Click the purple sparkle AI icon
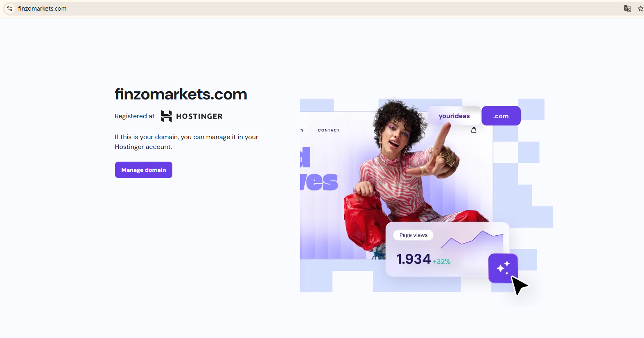The image size is (644, 338). (503, 268)
